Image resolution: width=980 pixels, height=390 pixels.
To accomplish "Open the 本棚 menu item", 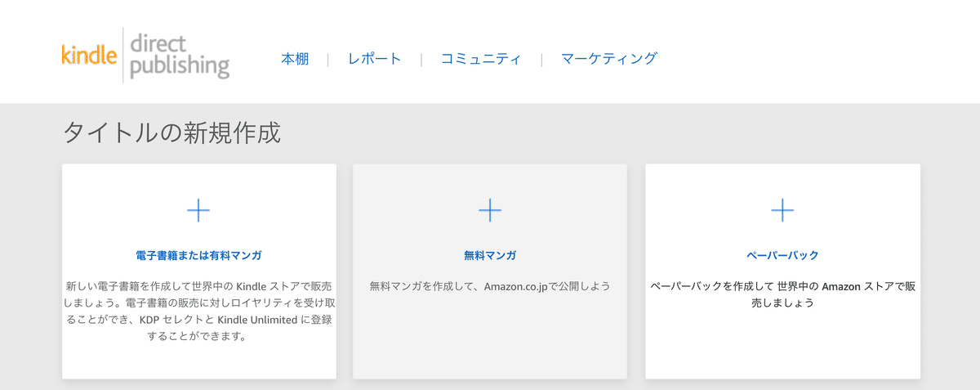I will [x=295, y=59].
